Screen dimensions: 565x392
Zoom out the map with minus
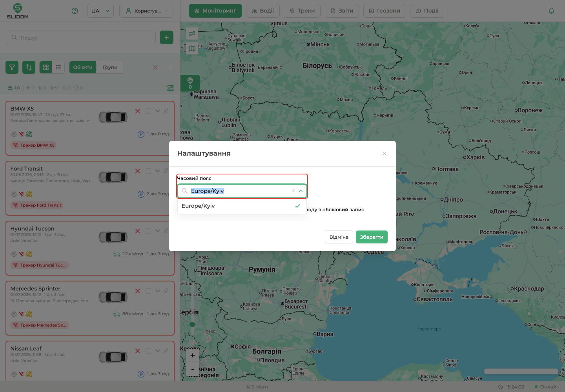192,369
